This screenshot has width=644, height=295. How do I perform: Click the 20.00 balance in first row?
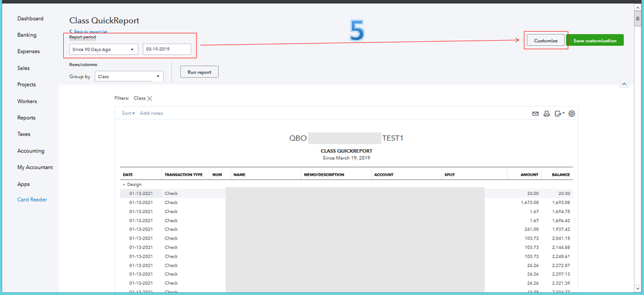tap(563, 194)
